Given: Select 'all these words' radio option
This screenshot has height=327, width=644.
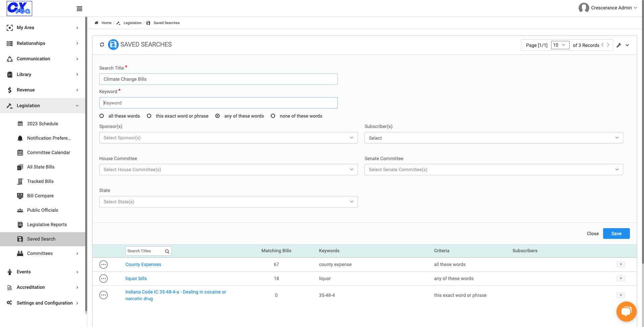Looking at the screenshot, I should [x=102, y=116].
